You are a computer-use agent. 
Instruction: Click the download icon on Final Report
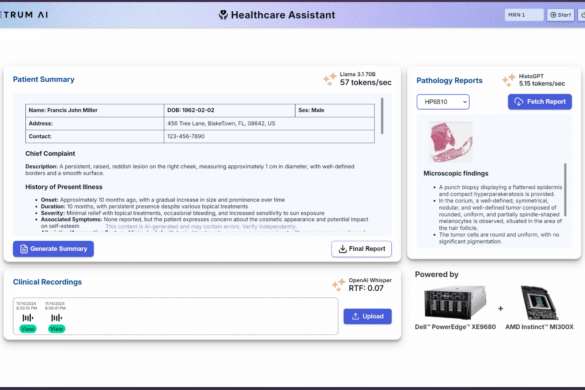(x=342, y=249)
